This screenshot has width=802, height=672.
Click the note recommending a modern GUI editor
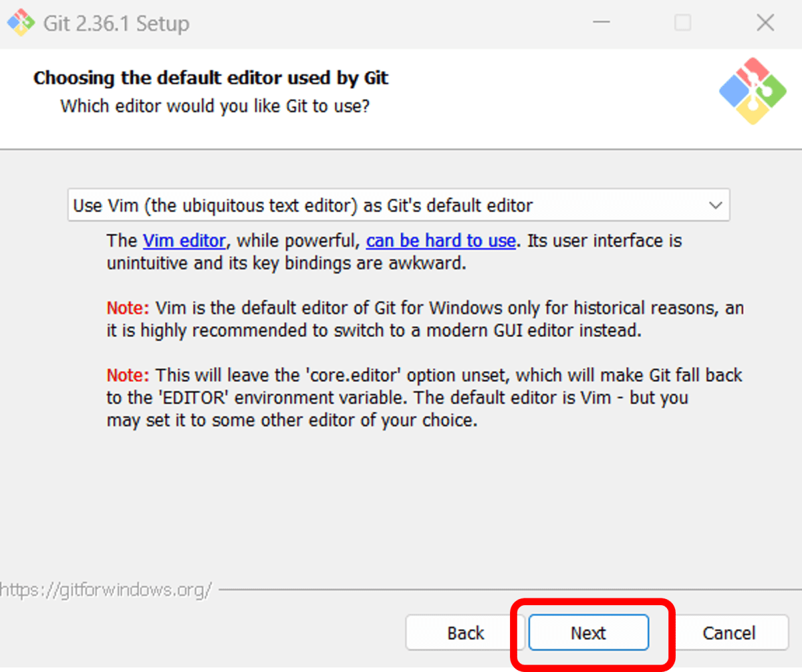425,320
